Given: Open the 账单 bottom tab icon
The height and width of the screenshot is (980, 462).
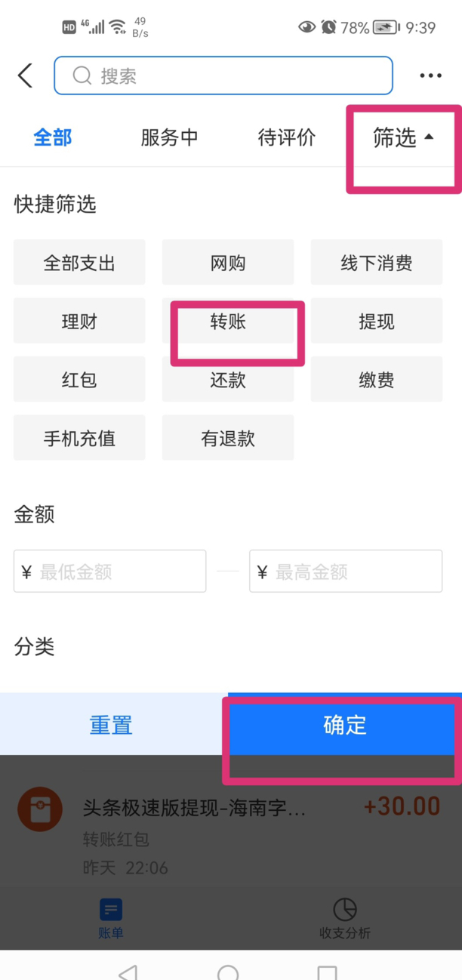Looking at the screenshot, I should (x=111, y=910).
